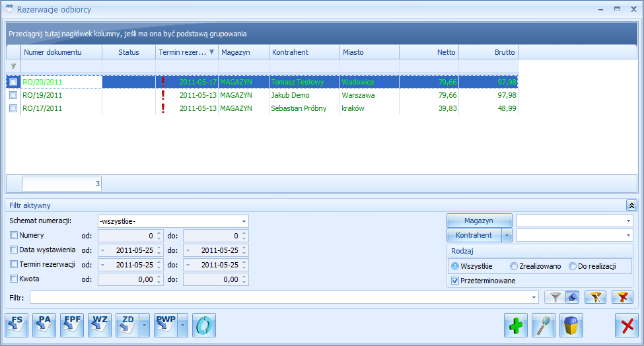This screenshot has width=644, height=346.
Task: Open the filter constructor icon
Action: click(596, 297)
